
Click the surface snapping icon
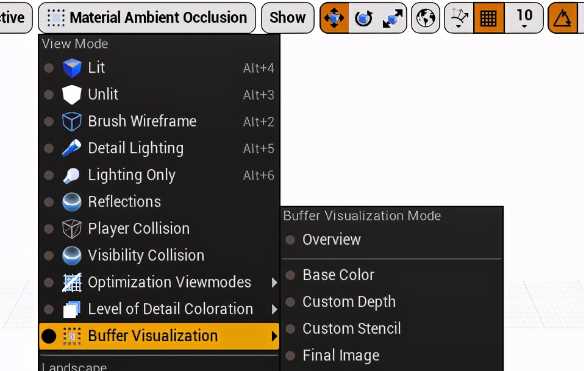(459, 18)
